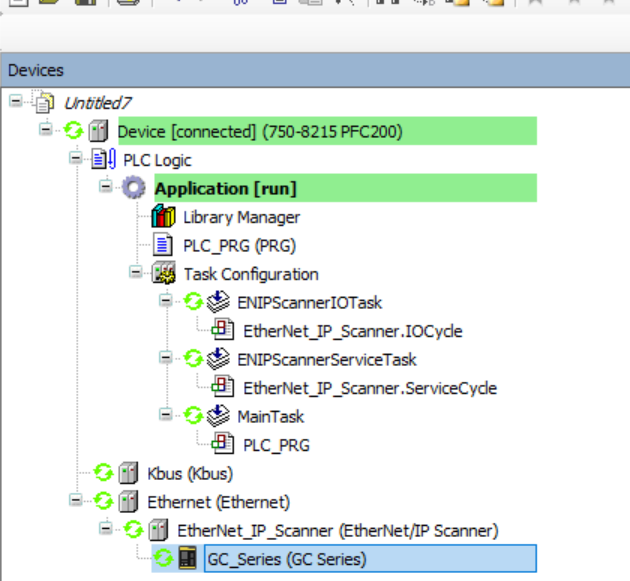The image size is (630, 581).
Task: Click the Untitled7 project document icon
Action: (x=44, y=103)
